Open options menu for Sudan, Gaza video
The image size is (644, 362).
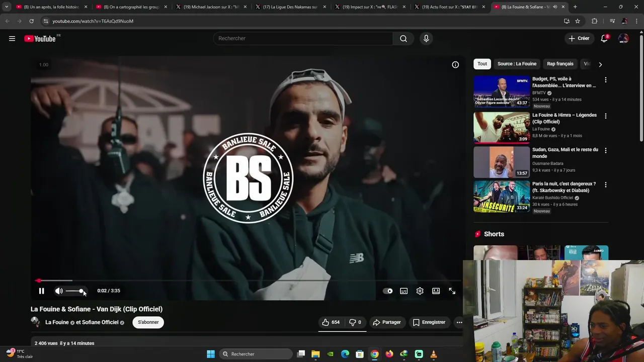pyautogui.click(x=605, y=150)
